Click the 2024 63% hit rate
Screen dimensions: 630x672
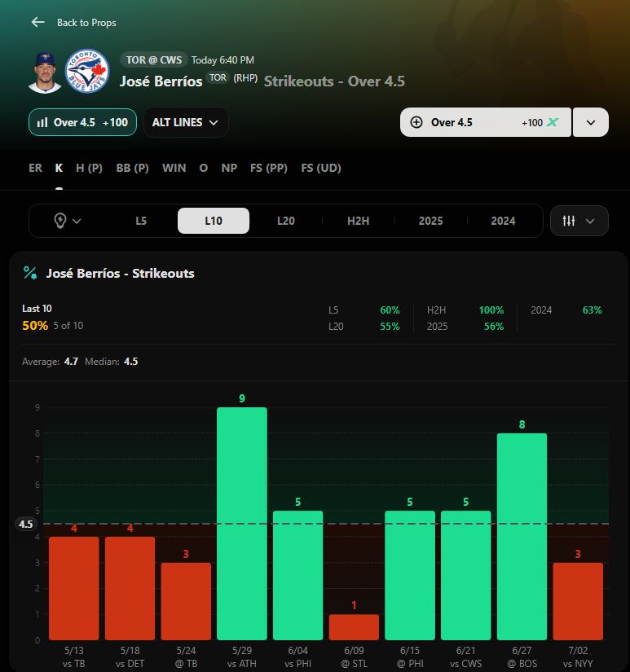(593, 310)
